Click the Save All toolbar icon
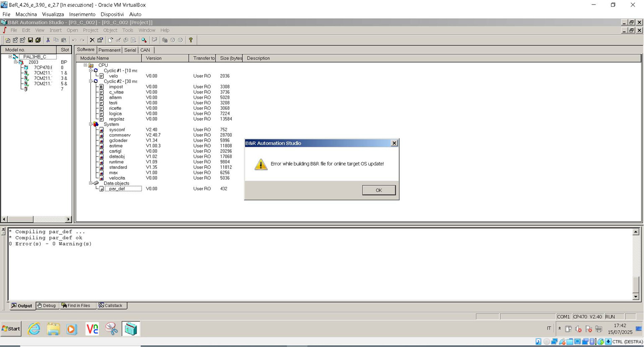644x347 pixels. coord(38,40)
